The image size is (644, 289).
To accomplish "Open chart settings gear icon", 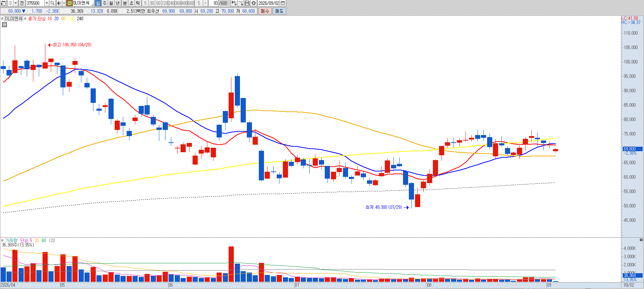I will point(254,3).
